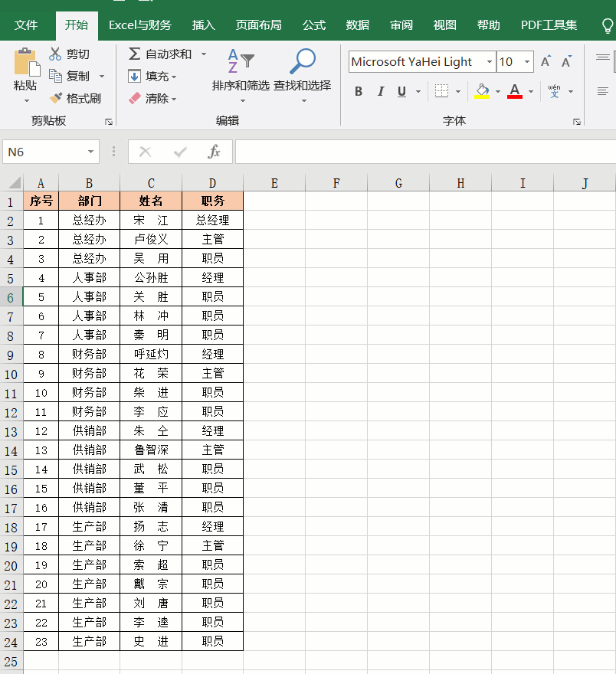Viewport: 616px width, 674px height.
Task: Select cell containing 呼延灼
Action: [151, 354]
